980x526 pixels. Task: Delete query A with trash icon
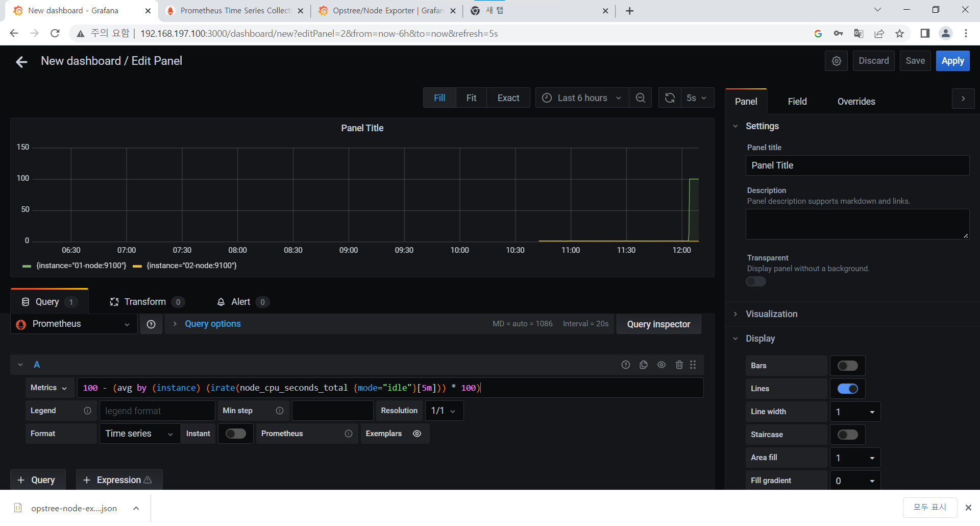[x=679, y=365]
